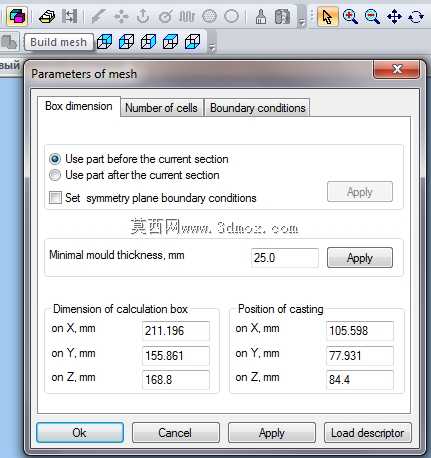The height and width of the screenshot is (458, 431).
Task: Click the paint brush icon in the toolbar
Action: click(261, 16)
